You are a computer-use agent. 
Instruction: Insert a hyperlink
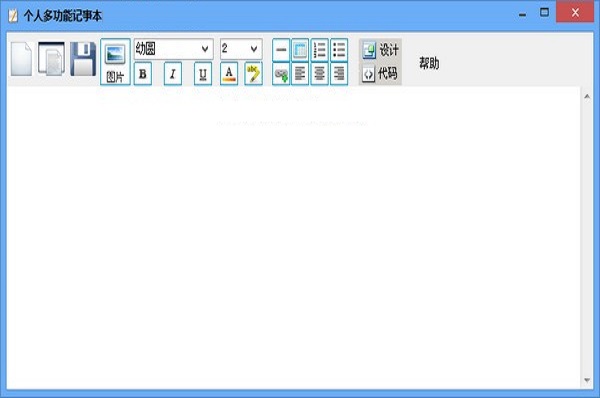tap(281, 73)
